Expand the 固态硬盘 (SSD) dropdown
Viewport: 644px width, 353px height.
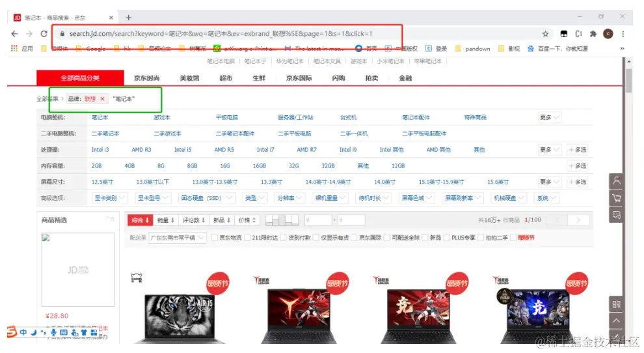[x=207, y=198]
